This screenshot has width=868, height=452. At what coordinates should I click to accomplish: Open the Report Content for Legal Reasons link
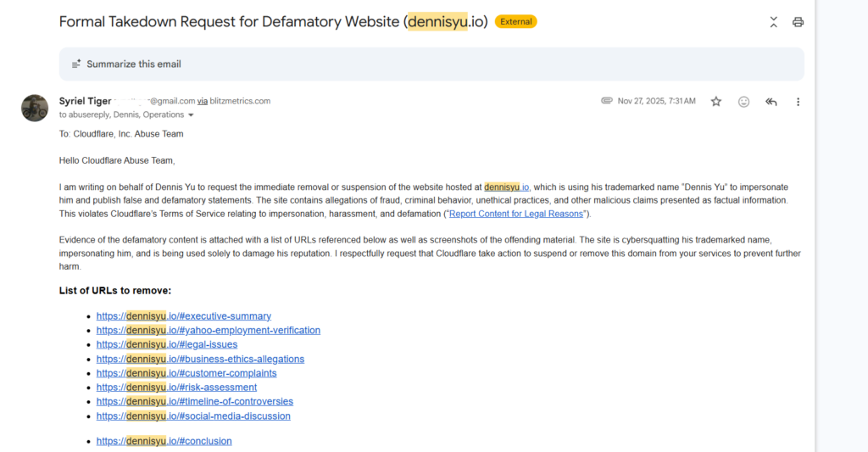click(516, 214)
